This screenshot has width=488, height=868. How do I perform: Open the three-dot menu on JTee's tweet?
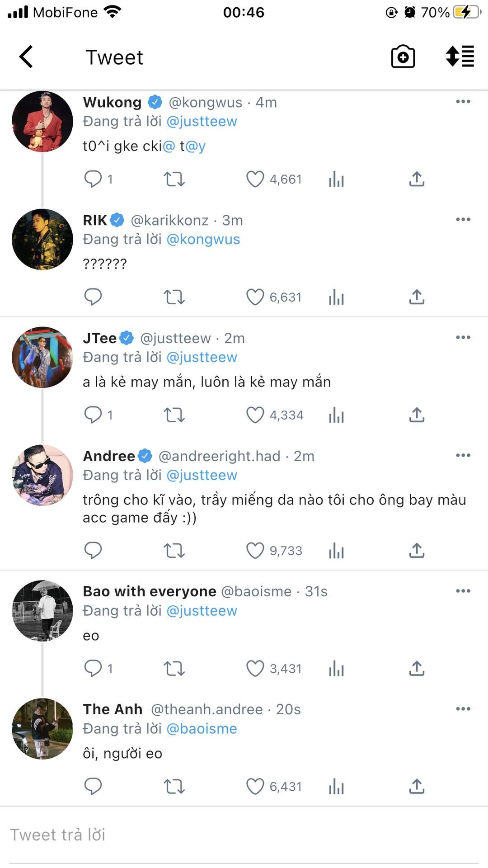pyautogui.click(x=463, y=338)
